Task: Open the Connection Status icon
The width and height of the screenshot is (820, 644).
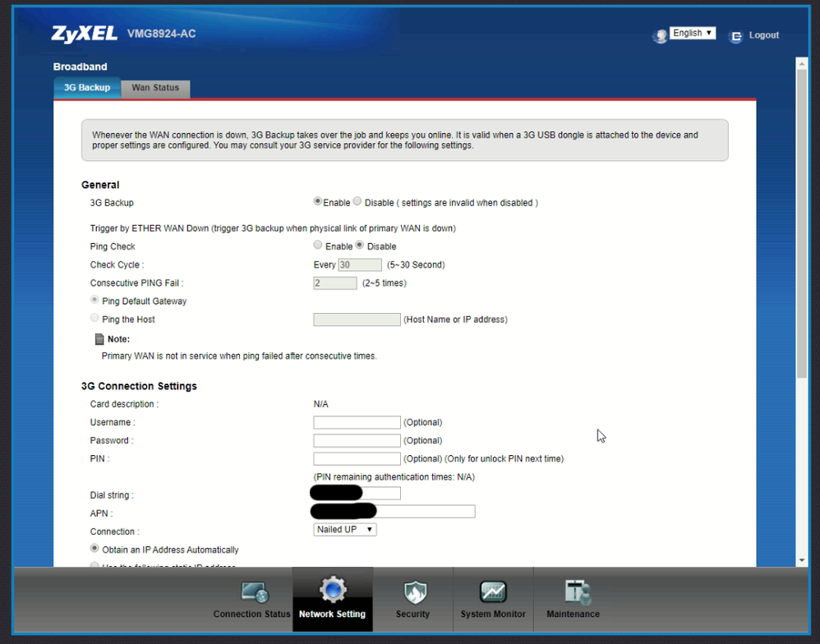Action: (254, 592)
